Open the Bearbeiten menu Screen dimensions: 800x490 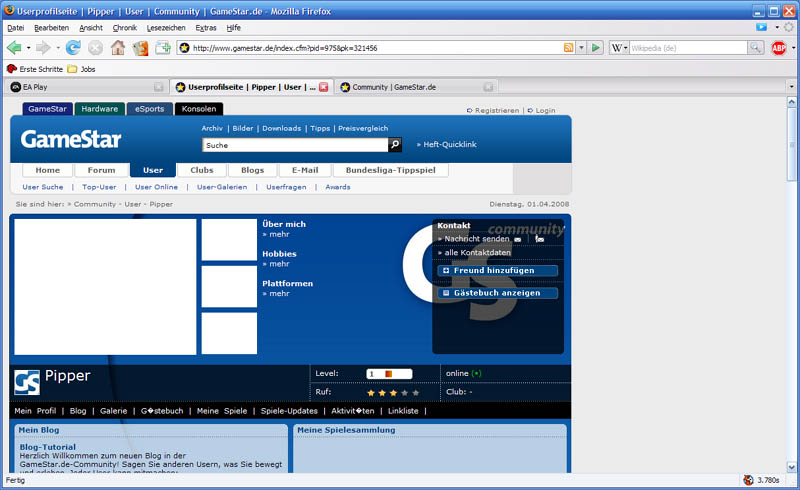52,28
